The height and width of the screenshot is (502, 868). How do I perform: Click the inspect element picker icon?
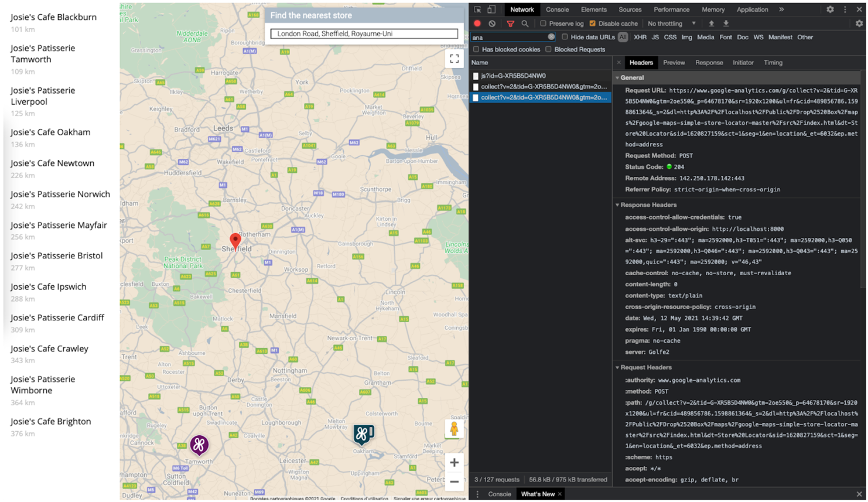(478, 9)
